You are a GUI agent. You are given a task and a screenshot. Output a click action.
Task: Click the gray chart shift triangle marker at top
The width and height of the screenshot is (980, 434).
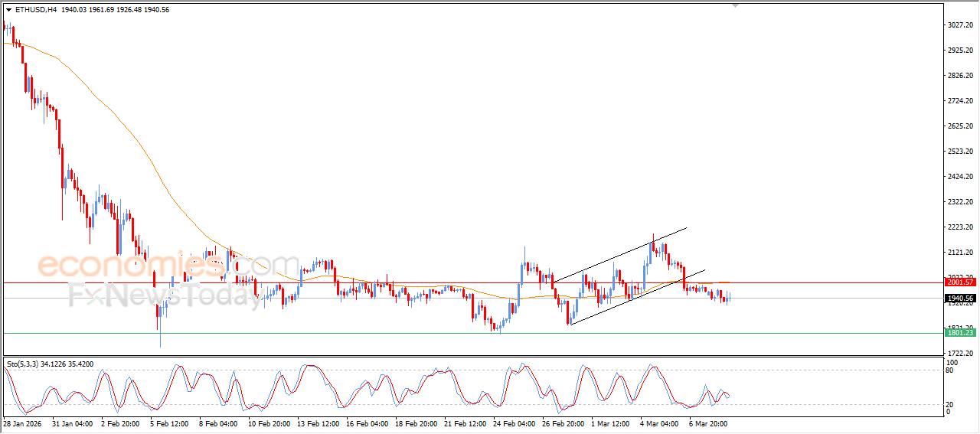click(736, 6)
